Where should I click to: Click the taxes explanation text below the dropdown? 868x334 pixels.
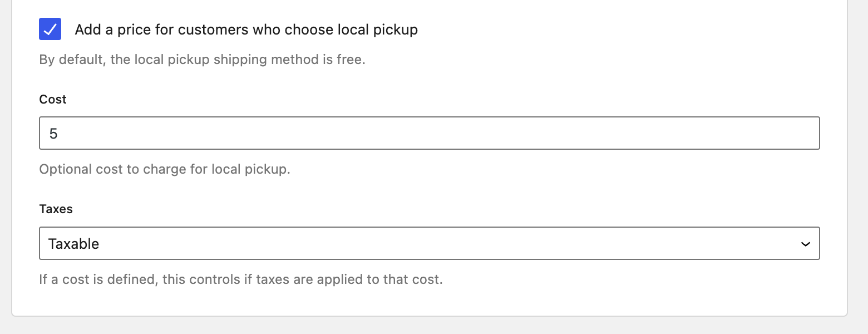click(241, 279)
